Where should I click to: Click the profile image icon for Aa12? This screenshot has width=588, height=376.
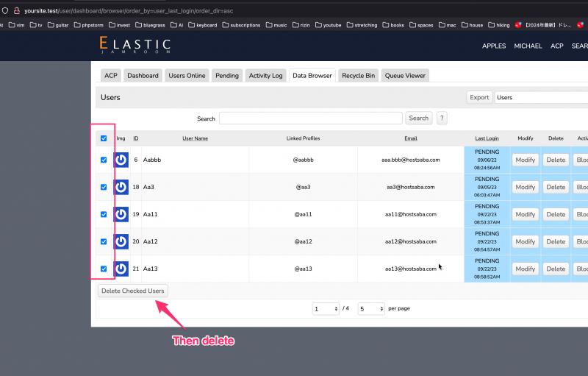pos(121,241)
